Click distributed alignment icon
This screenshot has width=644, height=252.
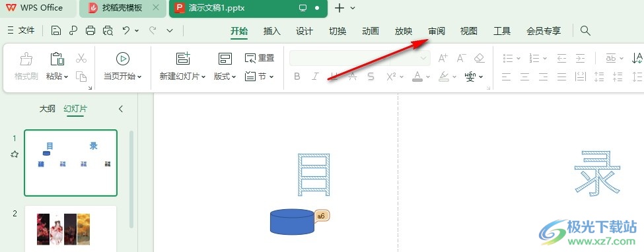581,77
